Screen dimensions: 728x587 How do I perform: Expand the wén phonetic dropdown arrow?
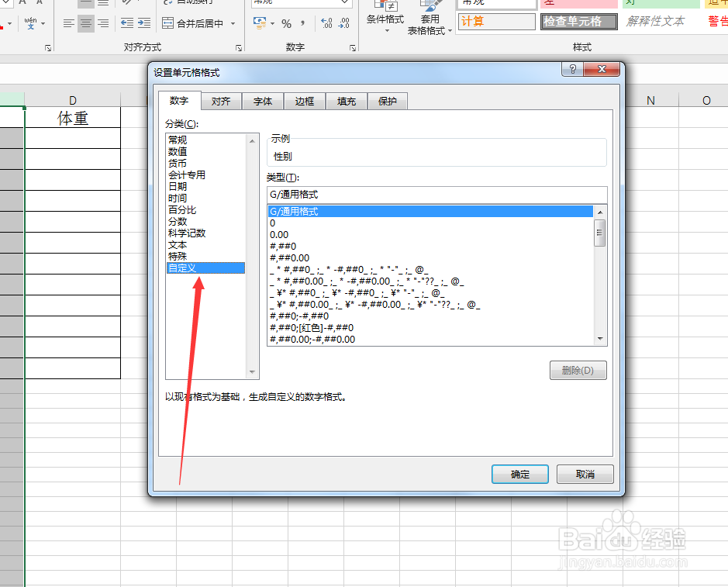tap(43, 23)
